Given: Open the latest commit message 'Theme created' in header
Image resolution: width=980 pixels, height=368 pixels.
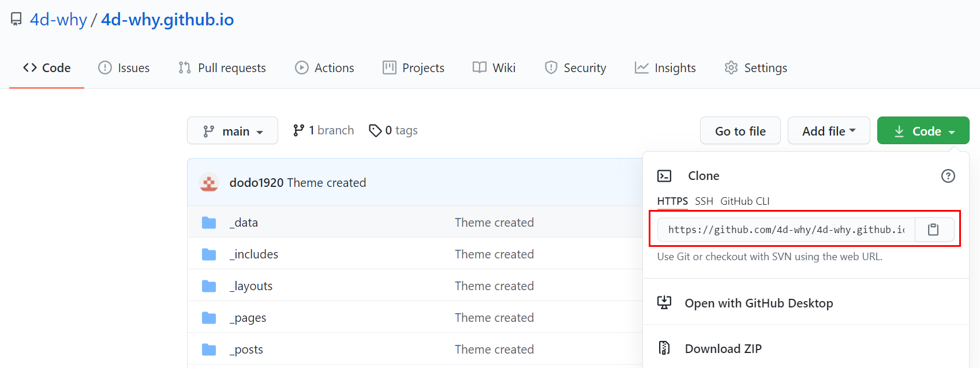Looking at the screenshot, I should pyautogui.click(x=327, y=182).
